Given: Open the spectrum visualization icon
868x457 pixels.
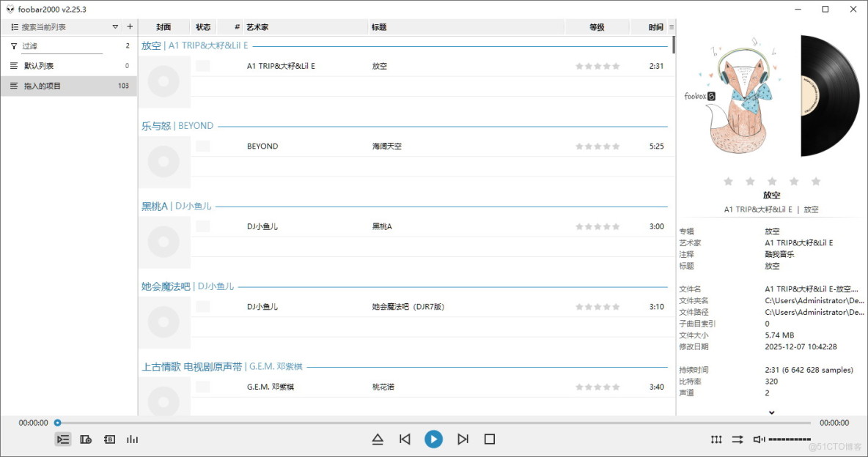Looking at the screenshot, I should [132, 439].
